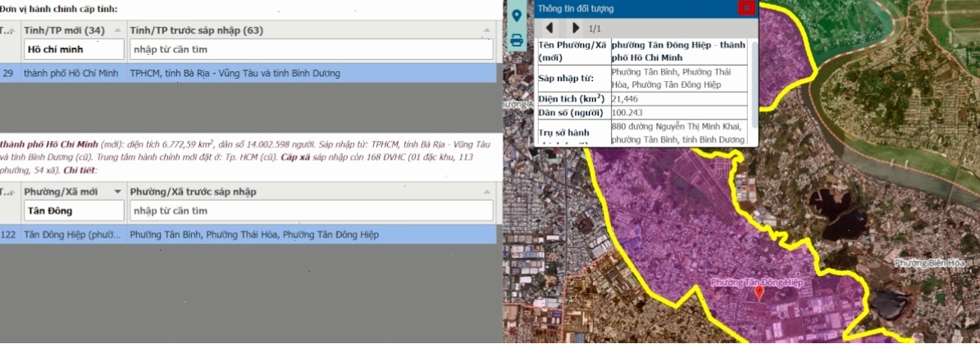
Task: Click popup value 'phường Tân Đông Hiệp - thành phố Hồ Chí Minh'
Action: [677, 52]
